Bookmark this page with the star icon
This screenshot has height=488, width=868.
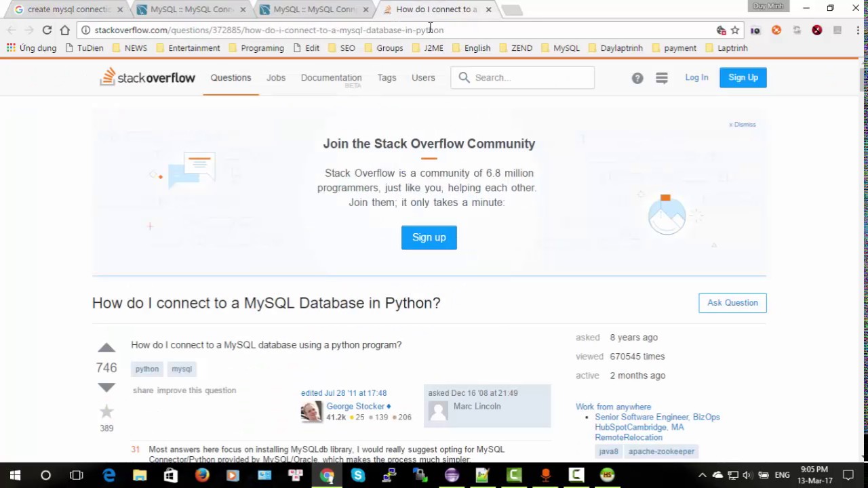click(735, 30)
